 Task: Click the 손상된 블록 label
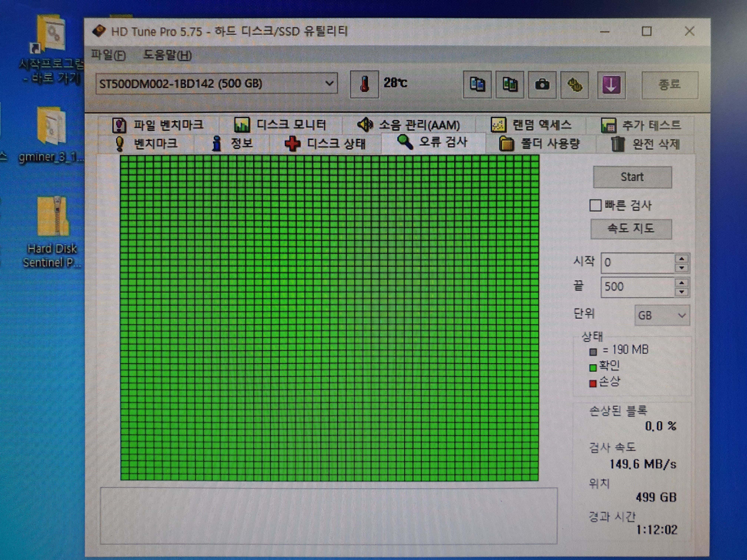click(x=618, y=411)
